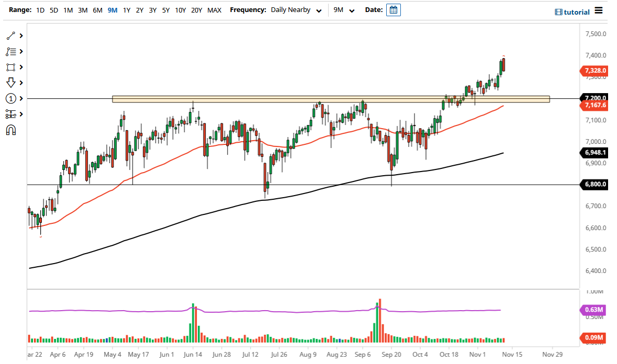Select the trend line drawing tool
Viewport: 617px width, 364px height.
pos(10,36)
